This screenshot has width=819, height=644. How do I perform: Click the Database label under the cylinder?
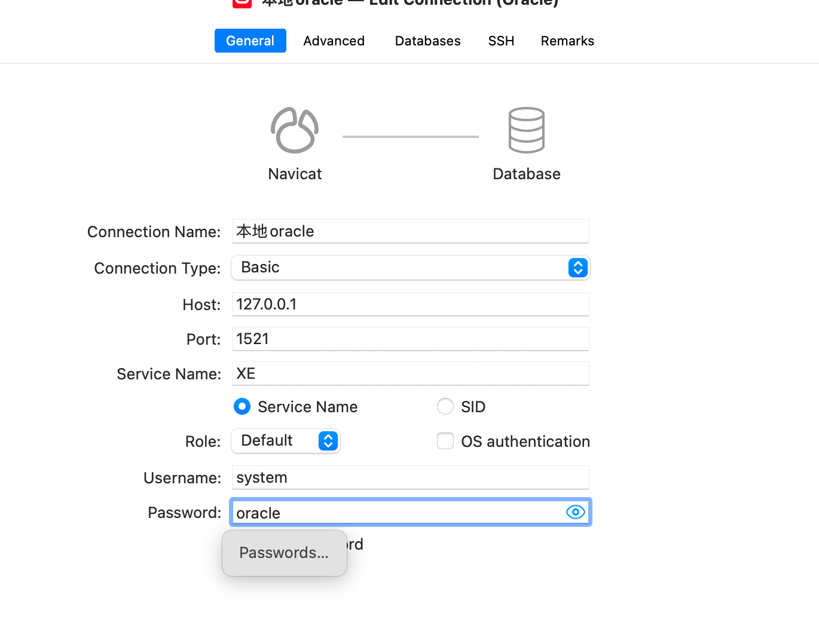527,174
